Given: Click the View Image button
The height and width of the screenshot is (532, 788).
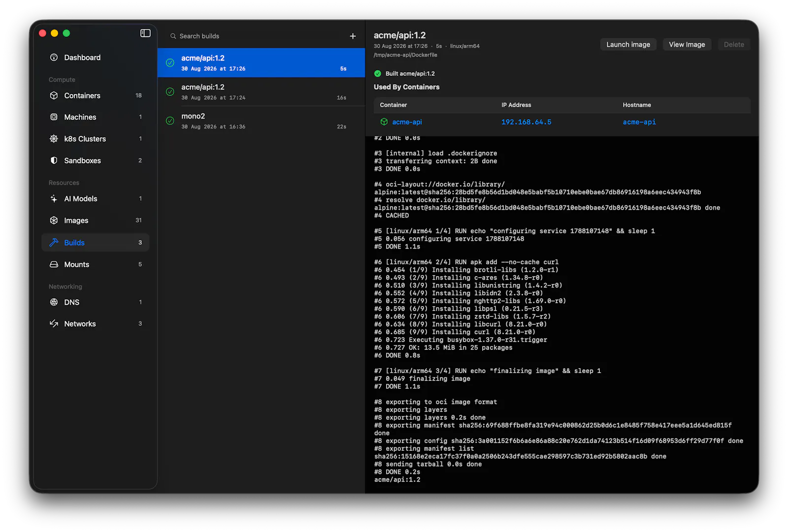Looking at the screenshot, I should [x=687, y=44].
